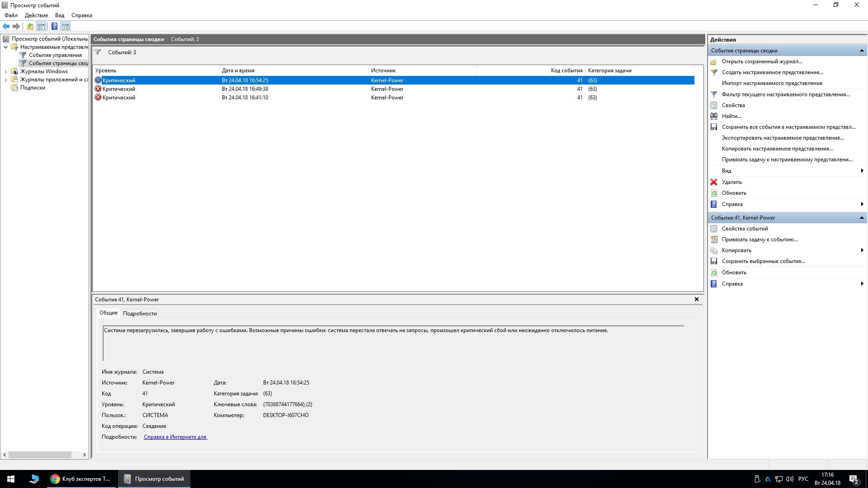Click the folder-up toolbar icon
The width and height of the screenshot is (868, 488).
tap(30, 27)
